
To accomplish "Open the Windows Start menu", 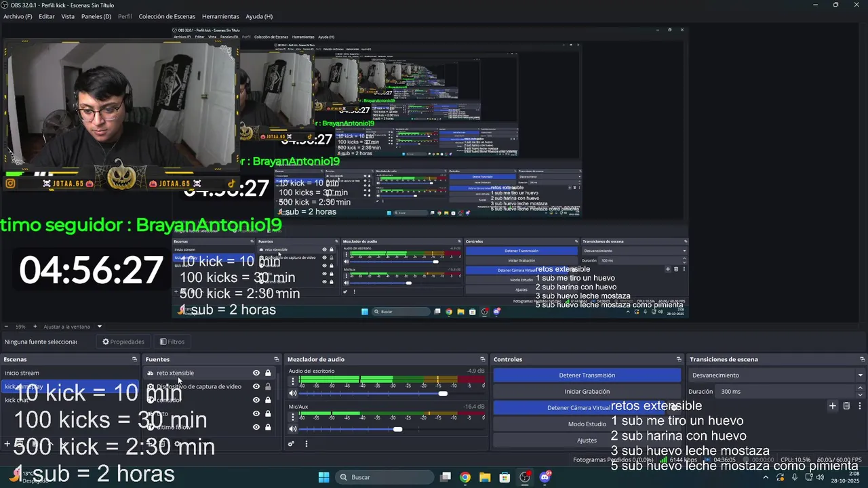I will [x=323, y=477].
